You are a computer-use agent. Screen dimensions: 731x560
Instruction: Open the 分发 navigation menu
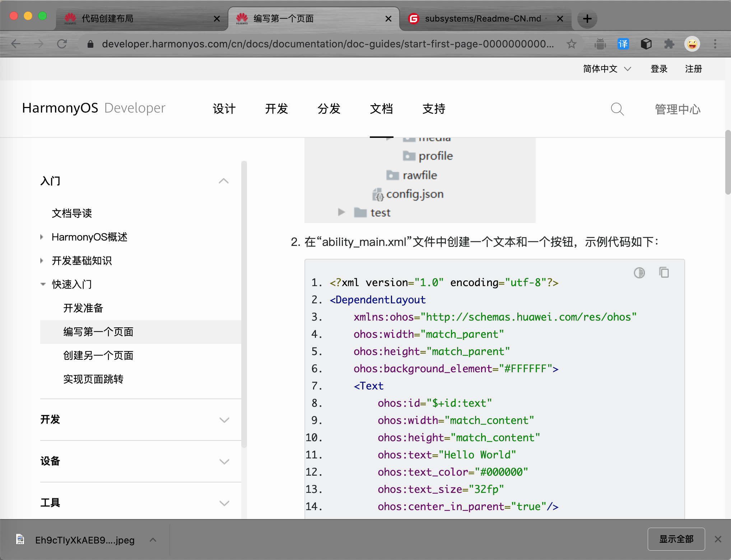coord(329,109)
